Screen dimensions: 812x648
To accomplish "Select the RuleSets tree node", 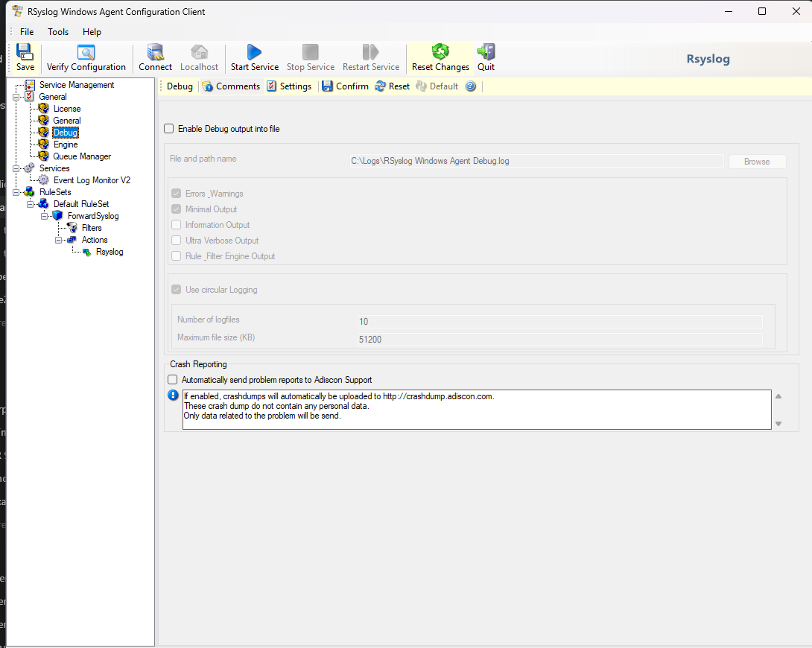I will (x=55, y=192).
